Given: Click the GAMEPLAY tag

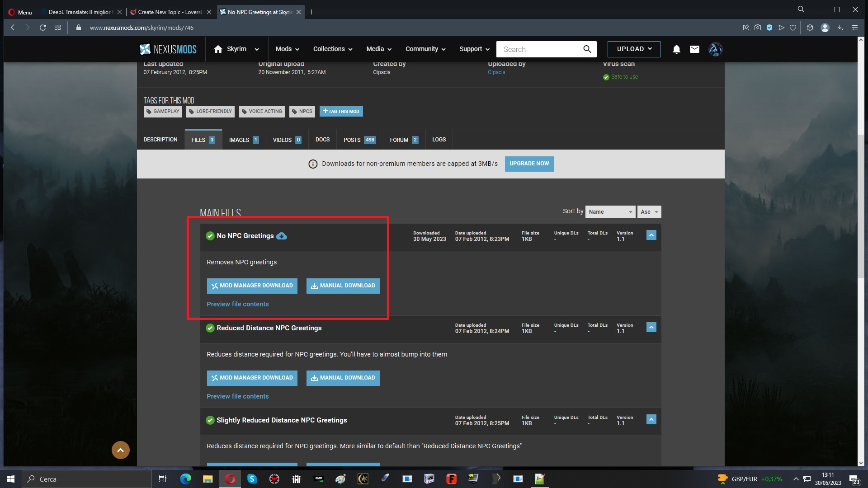Looking at the screenshot, I should (163, 111).
